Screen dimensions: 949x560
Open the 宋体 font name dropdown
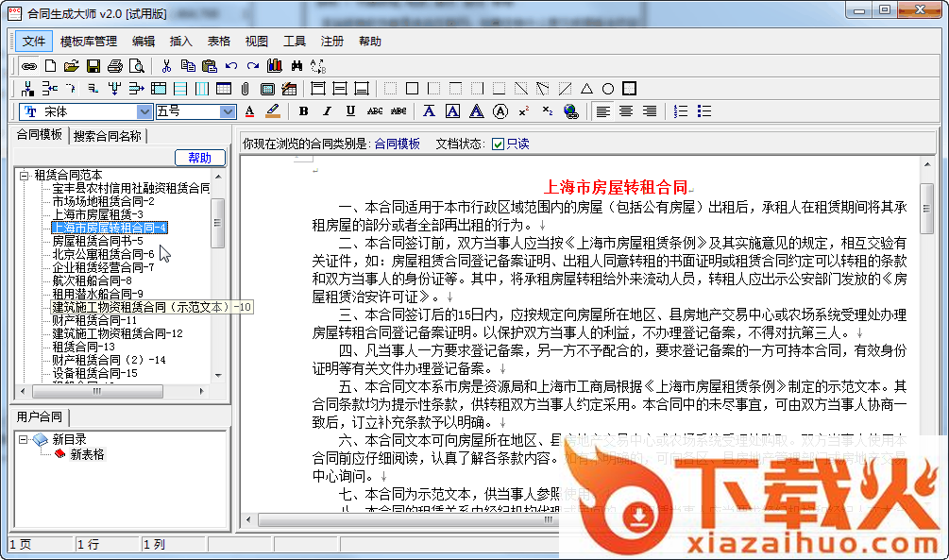(x=144, y=111)
